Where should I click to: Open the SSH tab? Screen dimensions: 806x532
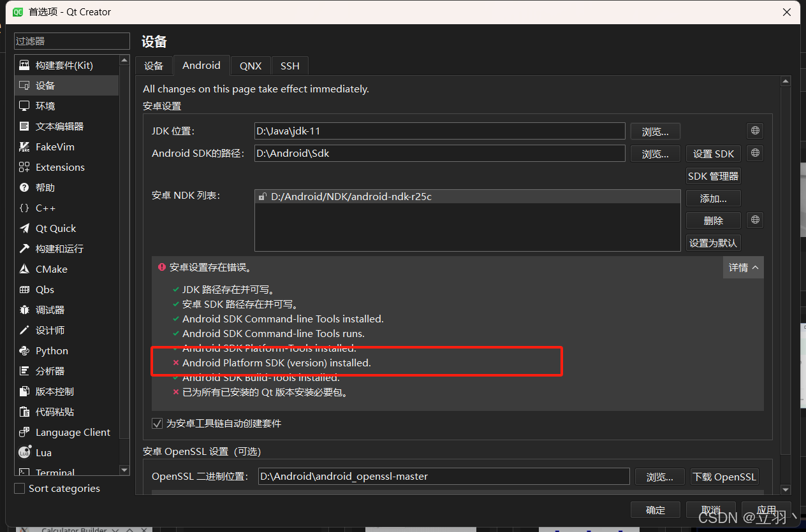289,66
